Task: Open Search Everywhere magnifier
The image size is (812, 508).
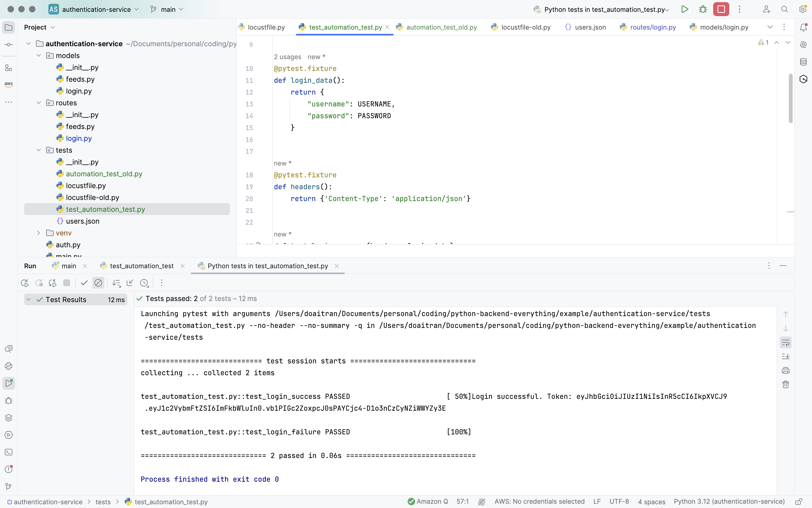Action: click(x=785, y=9)
